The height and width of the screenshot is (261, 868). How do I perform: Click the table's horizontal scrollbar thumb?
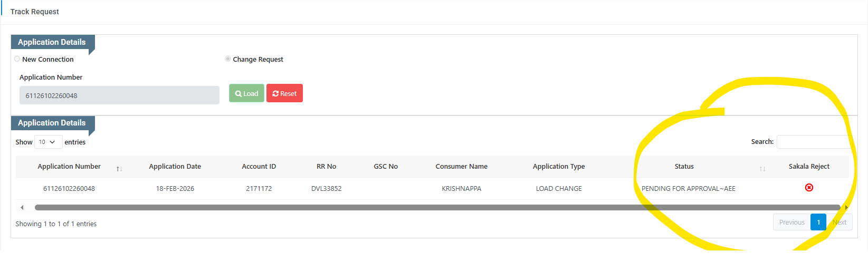(437, 207)
